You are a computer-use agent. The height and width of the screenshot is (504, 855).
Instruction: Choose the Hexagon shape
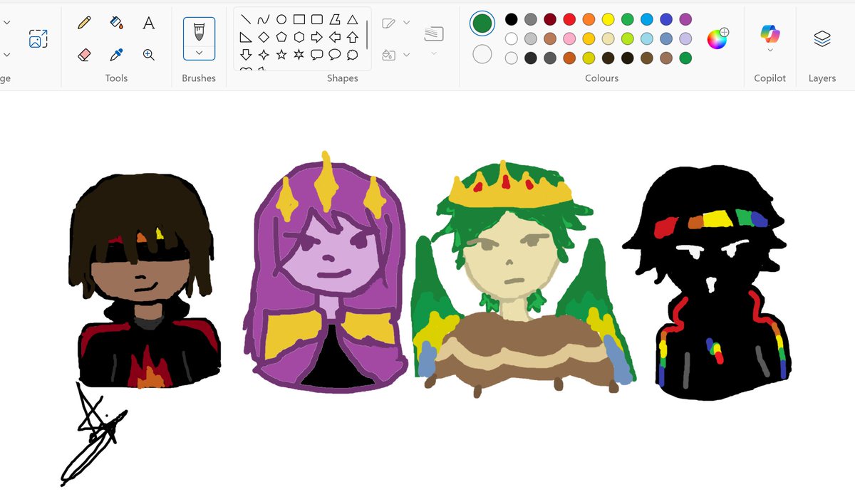tap(299, 38)
